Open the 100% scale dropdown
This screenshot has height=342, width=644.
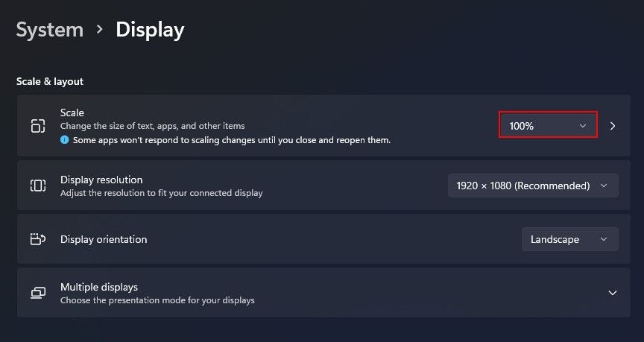(x=548, y=124)
